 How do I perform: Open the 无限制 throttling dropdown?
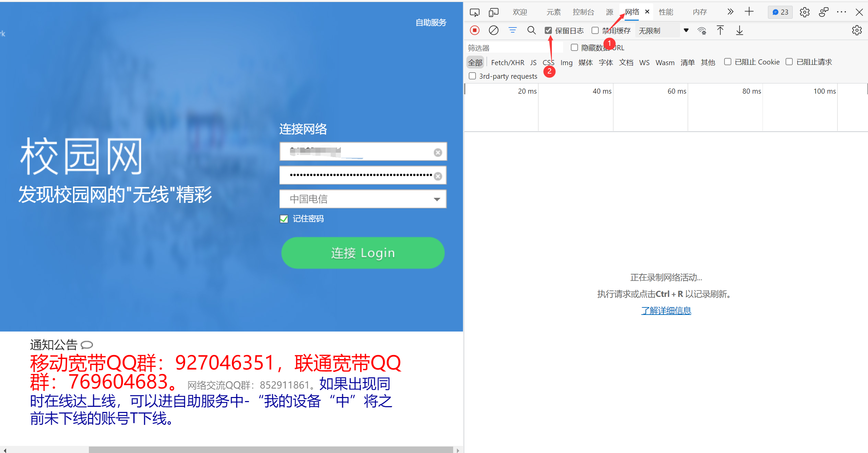658,30
